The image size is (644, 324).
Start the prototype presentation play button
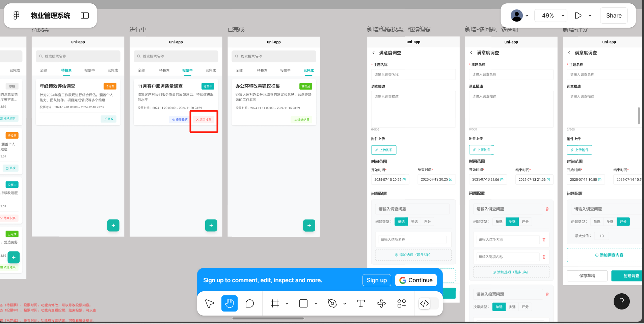[578, 16]
